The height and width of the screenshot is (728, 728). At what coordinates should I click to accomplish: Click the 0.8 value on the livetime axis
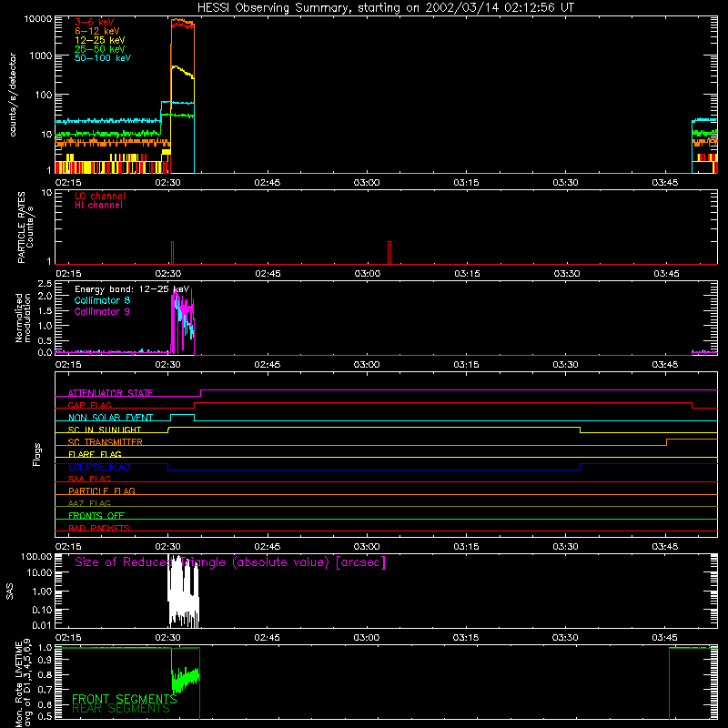45,675
